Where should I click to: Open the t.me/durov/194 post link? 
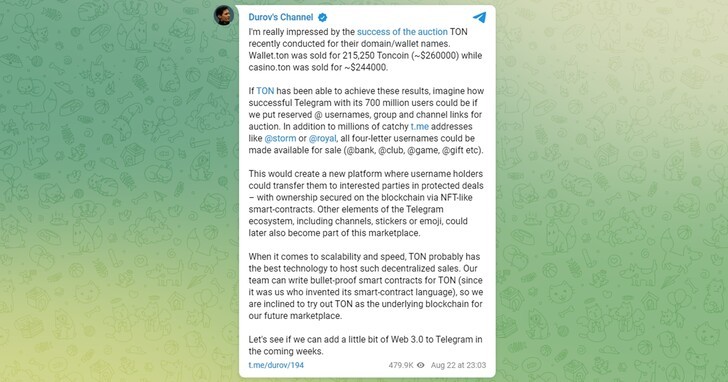tap(276, 365)
